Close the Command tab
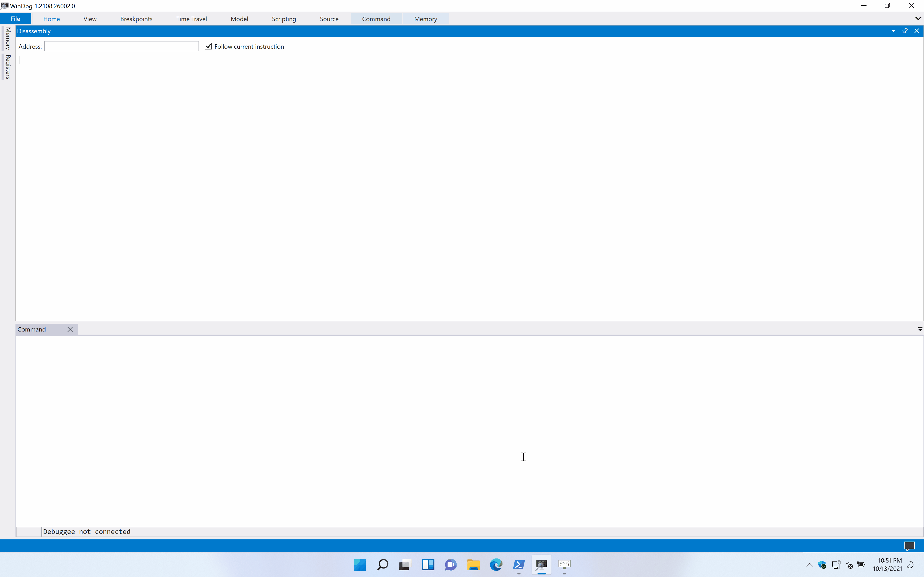 tap(70, 329)
